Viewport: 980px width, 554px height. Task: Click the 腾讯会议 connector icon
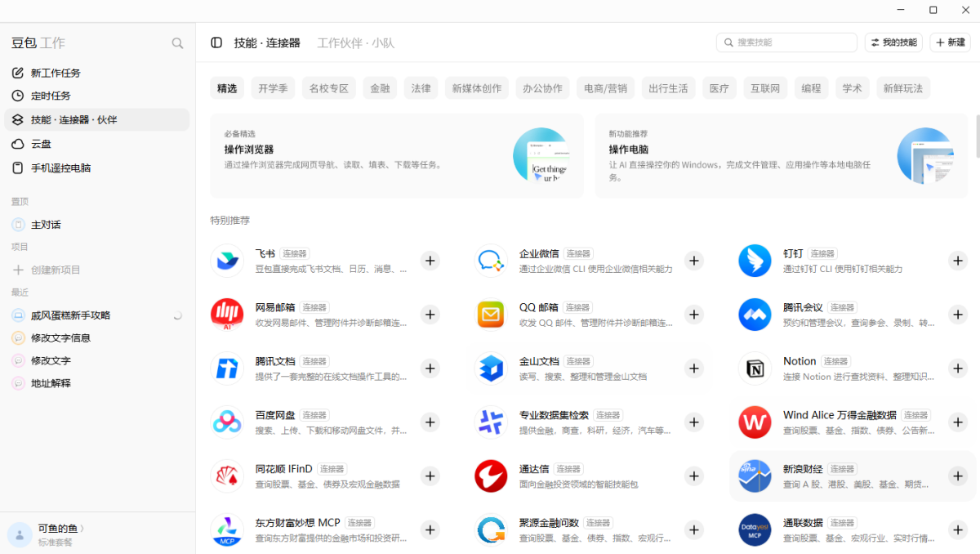click(755, 315)
